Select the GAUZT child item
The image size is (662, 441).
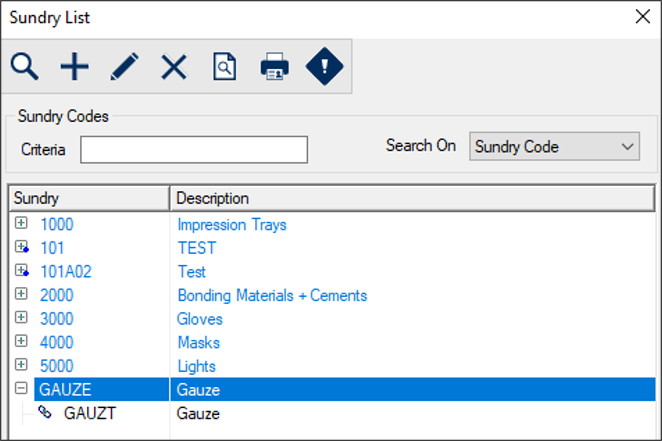[90, 413]
